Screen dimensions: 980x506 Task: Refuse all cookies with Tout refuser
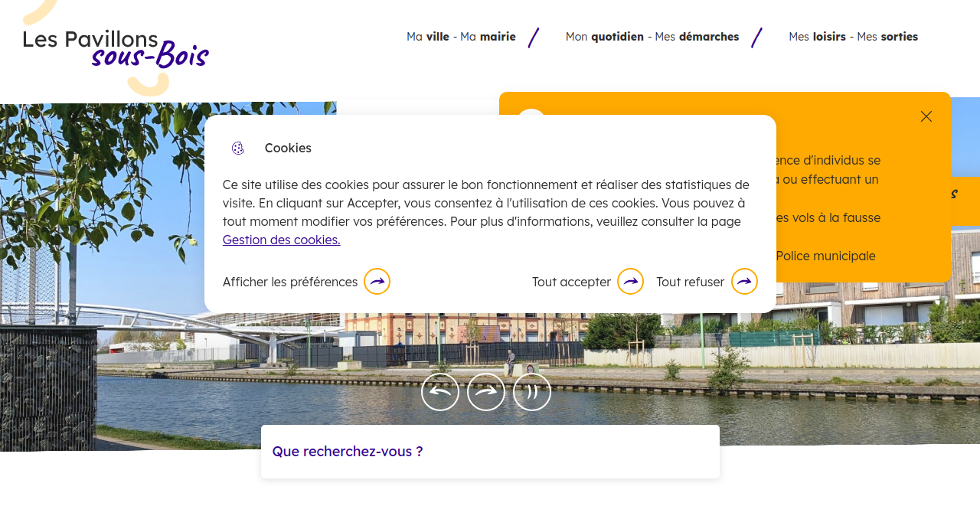point(689,282)
